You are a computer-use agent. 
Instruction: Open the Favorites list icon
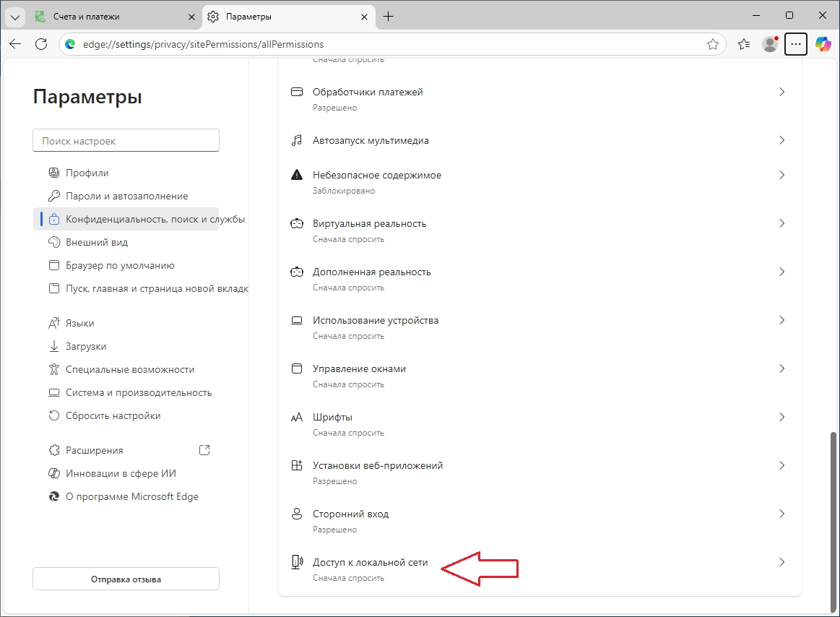pos(744,44)
